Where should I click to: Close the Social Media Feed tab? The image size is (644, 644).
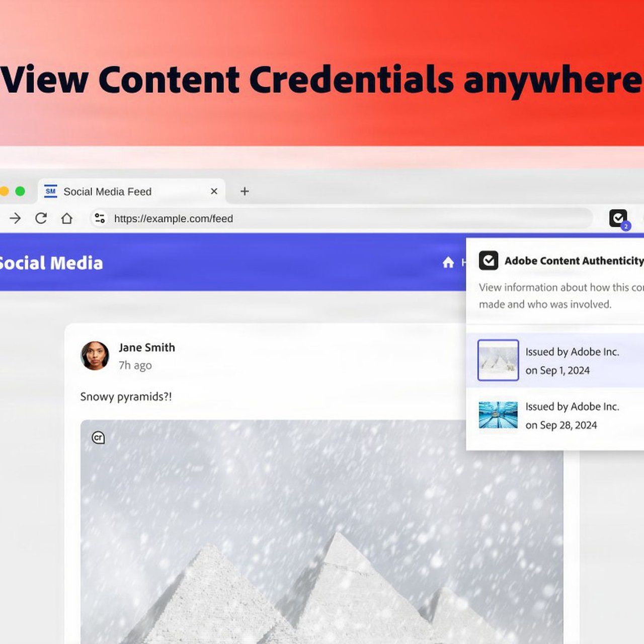(214, 191)
